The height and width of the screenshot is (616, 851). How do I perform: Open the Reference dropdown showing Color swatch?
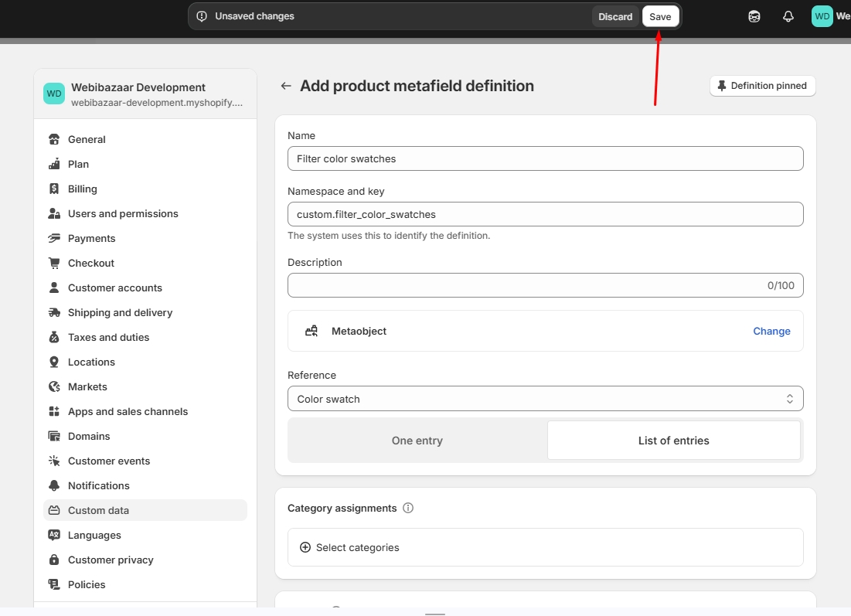click(x=545, y=399)
